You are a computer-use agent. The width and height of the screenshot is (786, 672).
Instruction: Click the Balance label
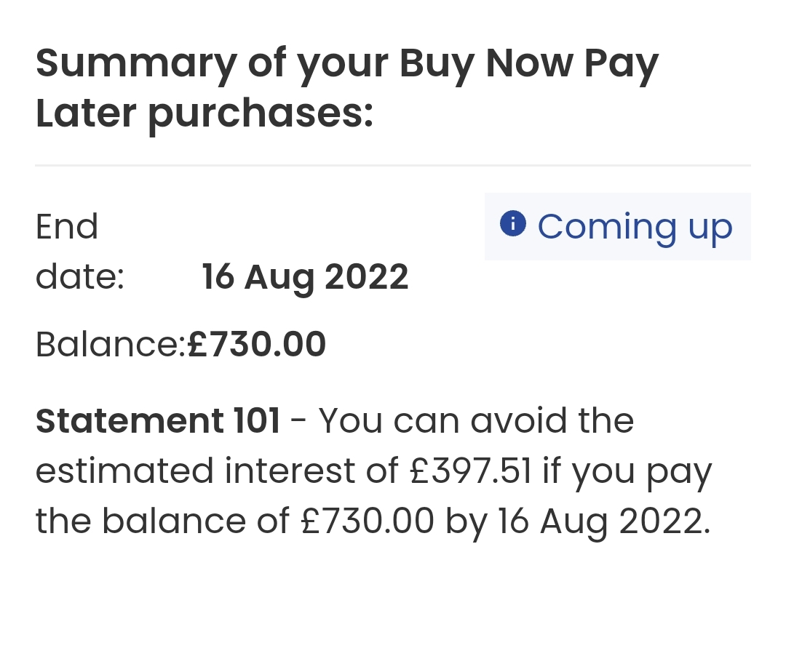point(111,345)
